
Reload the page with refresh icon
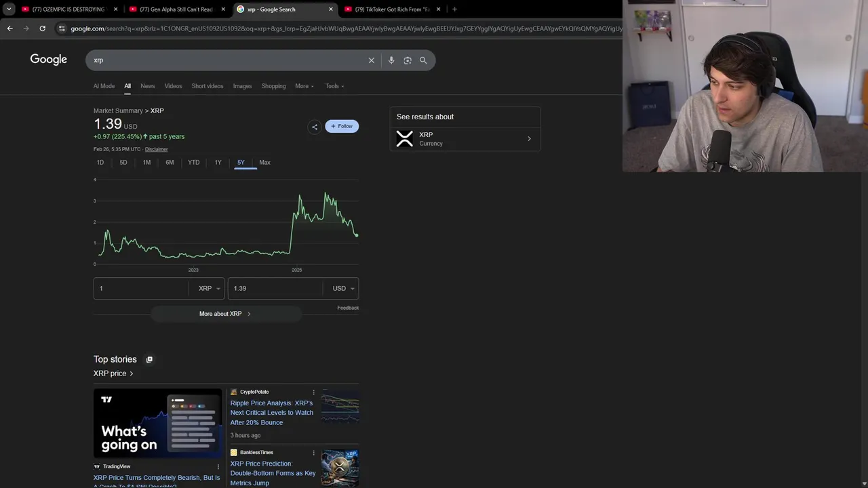pyautogui.click(x=42, y=28)
